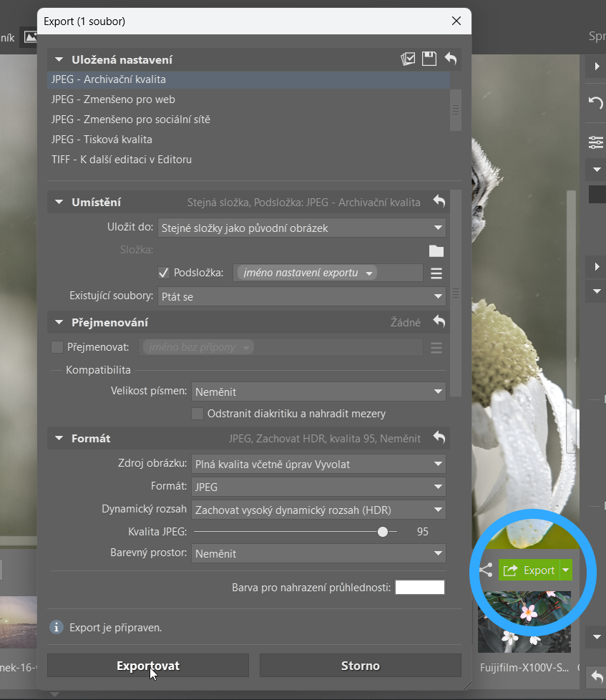The width and height of the screenshot is (606, 700).
Task: Enable the Přejmenovat checkbox
Action: pyautogui.click(x=57, y=347)
